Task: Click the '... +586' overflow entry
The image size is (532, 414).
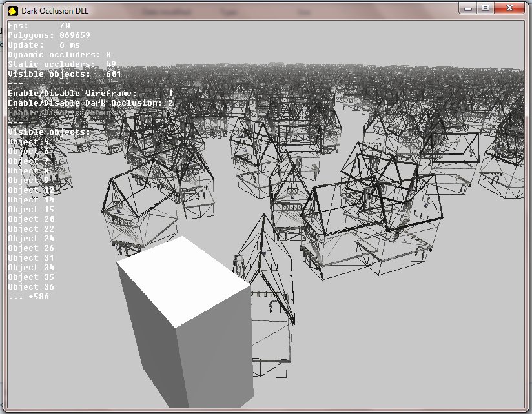Action: [x=28, y=297]
